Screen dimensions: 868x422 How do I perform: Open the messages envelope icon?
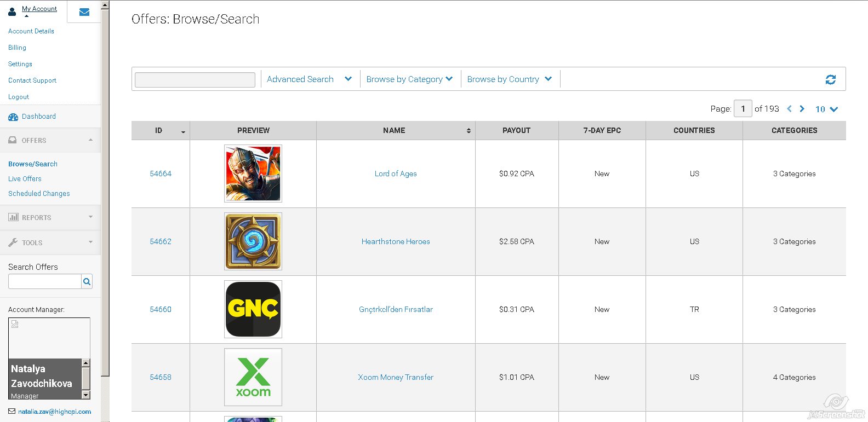84,12
